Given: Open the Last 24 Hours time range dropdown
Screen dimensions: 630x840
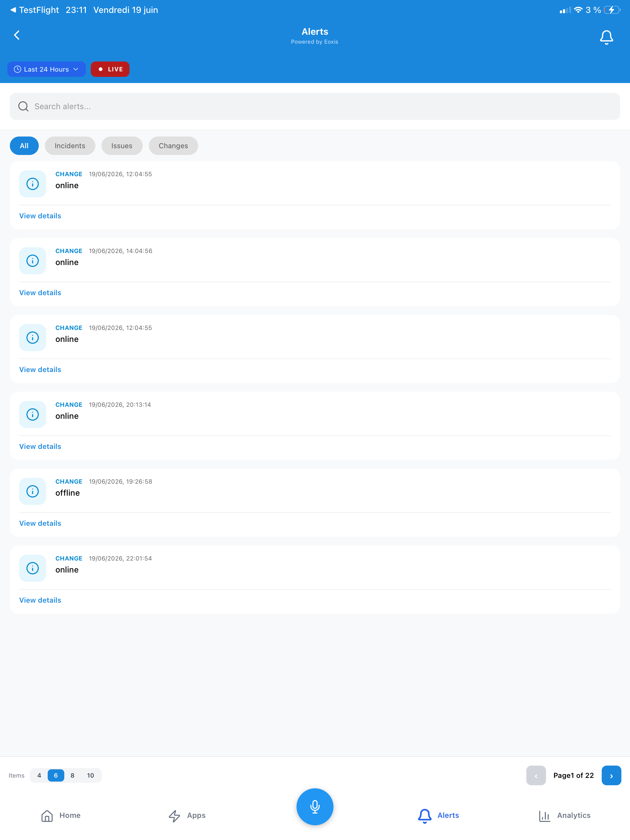Looking at the screenshot, I should click(46, 69).
